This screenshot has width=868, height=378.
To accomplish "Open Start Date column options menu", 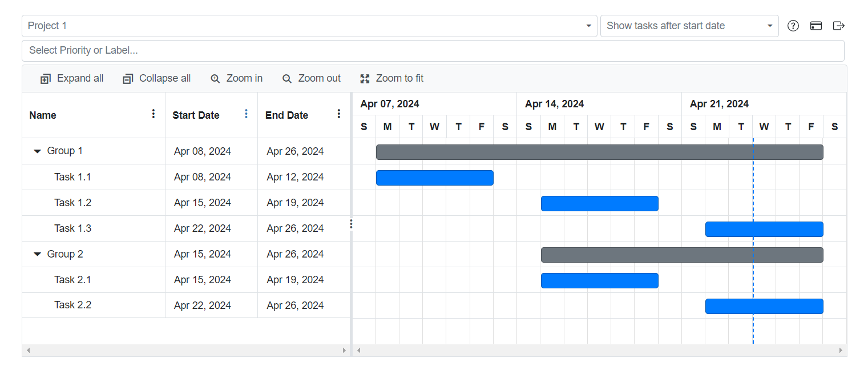I will [x=246, y=114].
